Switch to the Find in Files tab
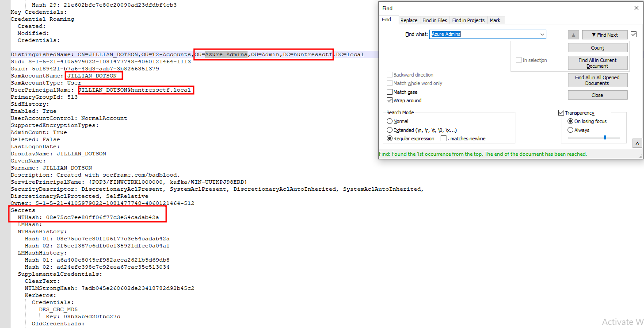The width and height of the screenshot is (644, 328). [x=435, y=20]
